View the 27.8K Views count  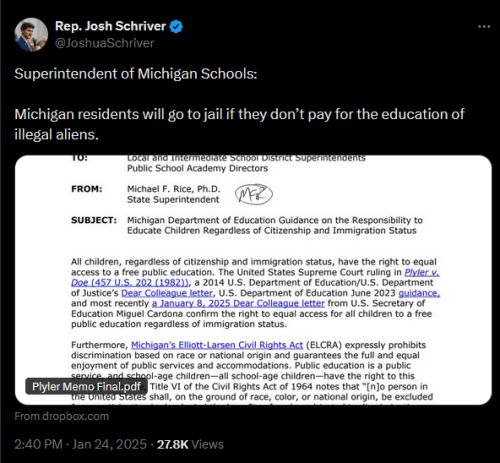click(x=190, y=444)
